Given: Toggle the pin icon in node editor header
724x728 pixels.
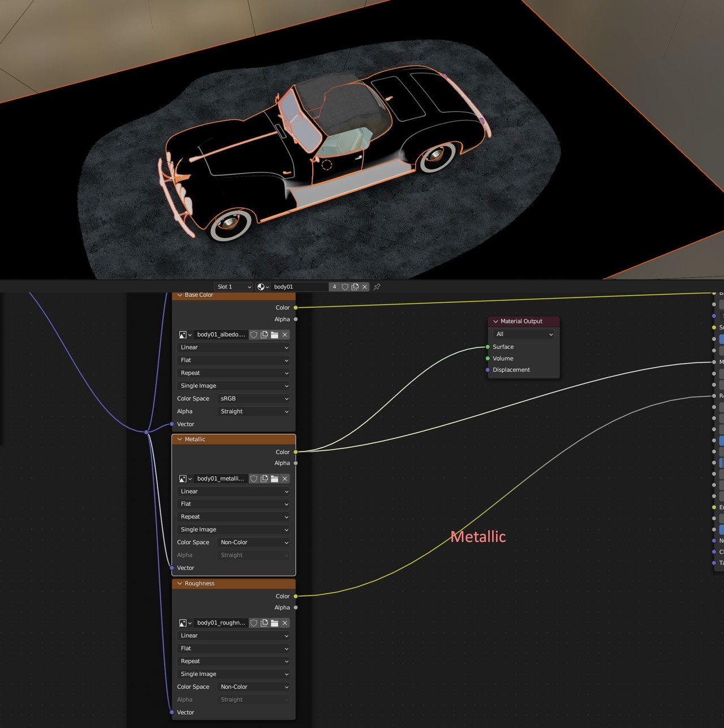Looking at the screenshot, I should 377,287.
